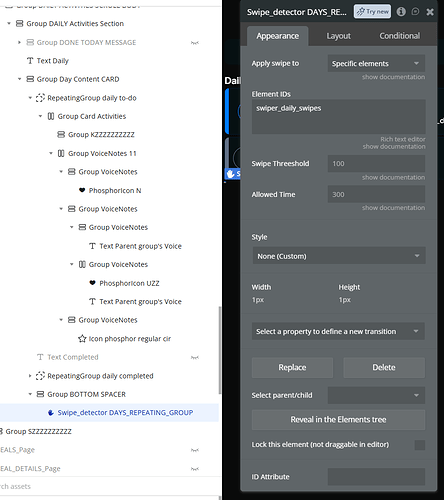This screenshot has height=500, width=444.
Task: Check Lock this element checkbox
Action: [420, 445]
